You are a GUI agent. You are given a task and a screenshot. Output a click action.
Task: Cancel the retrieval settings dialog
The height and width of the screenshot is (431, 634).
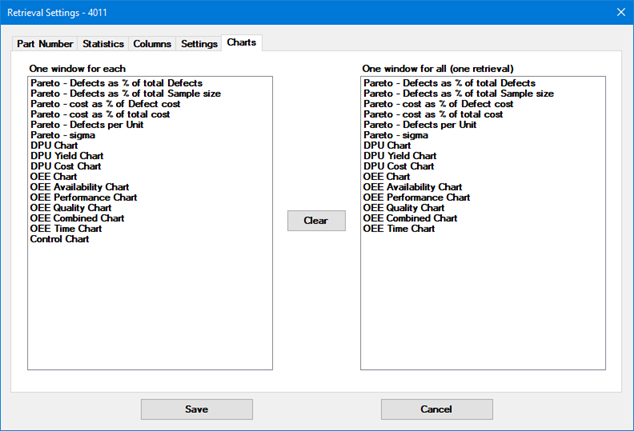point(436,409)
